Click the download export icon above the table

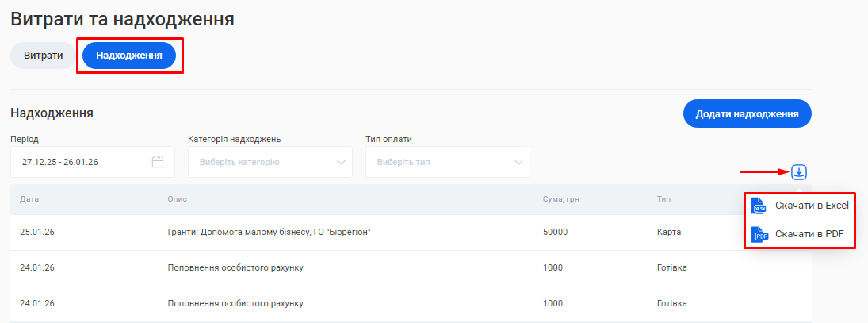pyautogui.click(x=799, y=171)
